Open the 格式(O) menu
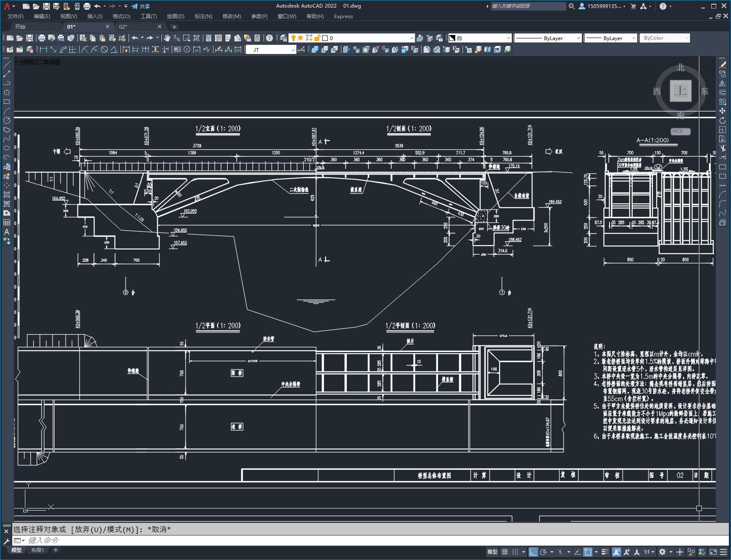 (x=121, y=16)
